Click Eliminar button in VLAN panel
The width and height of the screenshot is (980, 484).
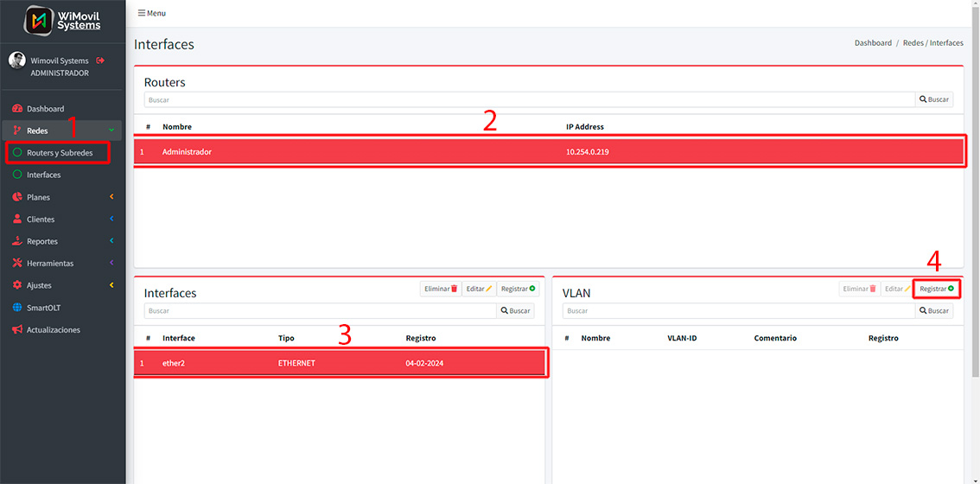(860, 289)
